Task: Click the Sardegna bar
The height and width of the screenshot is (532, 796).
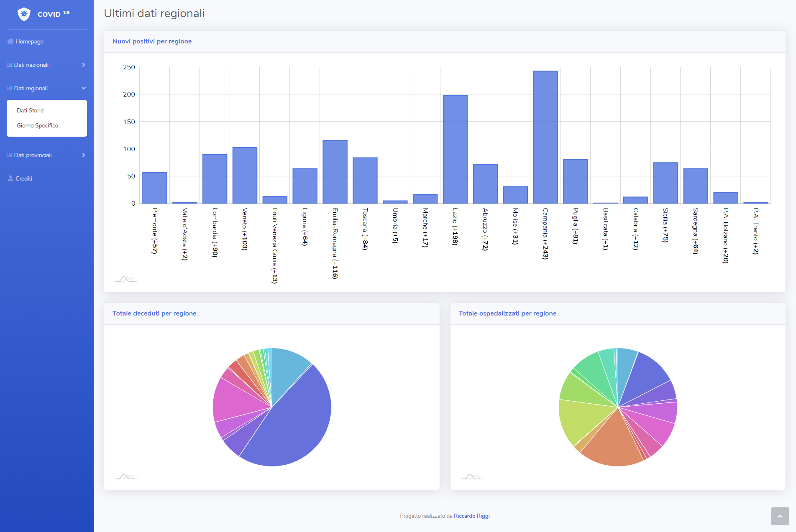Action: [x=695, y=186]
